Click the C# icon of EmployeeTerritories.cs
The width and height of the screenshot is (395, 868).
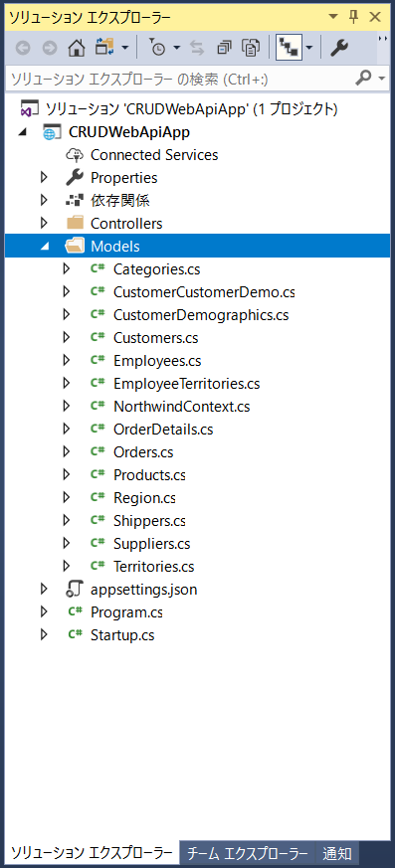click(x=99, y=382)
